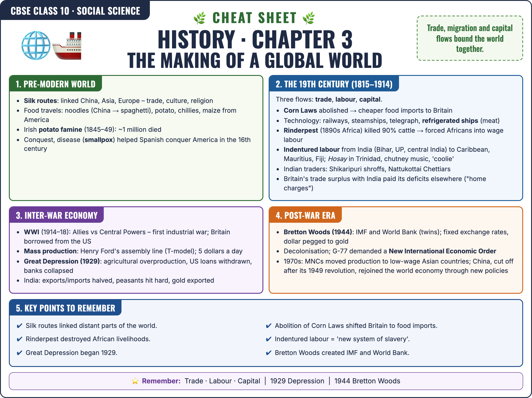Click the bold Great Depression (1929) term
The width and height of the screenshot is (532, 398).
tap(62, 261)
